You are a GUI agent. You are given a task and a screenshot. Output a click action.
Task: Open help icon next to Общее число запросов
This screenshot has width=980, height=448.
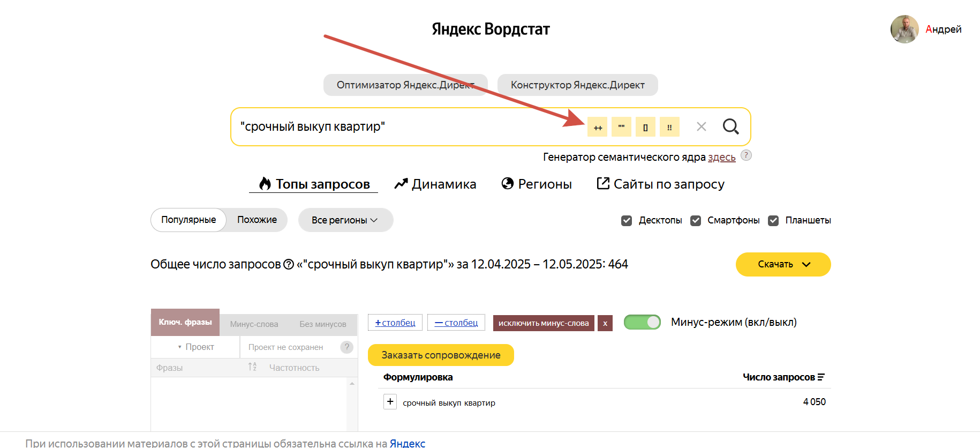click(x=289, y=264)
